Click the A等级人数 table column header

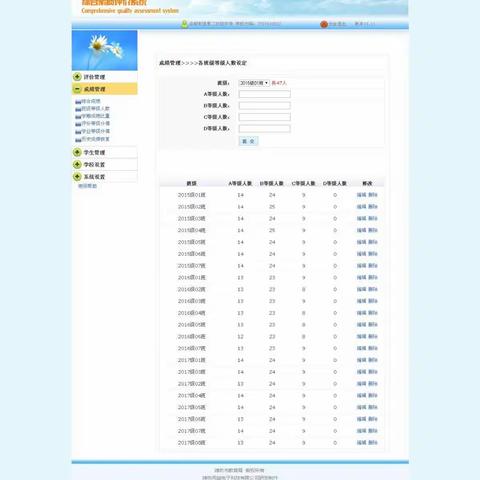(240, 183)
